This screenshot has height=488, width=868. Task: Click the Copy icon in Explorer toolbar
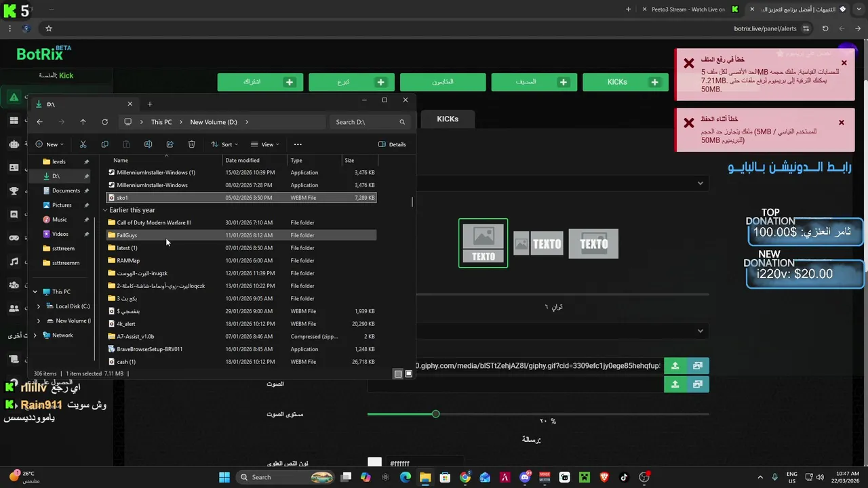click(104, 144)
